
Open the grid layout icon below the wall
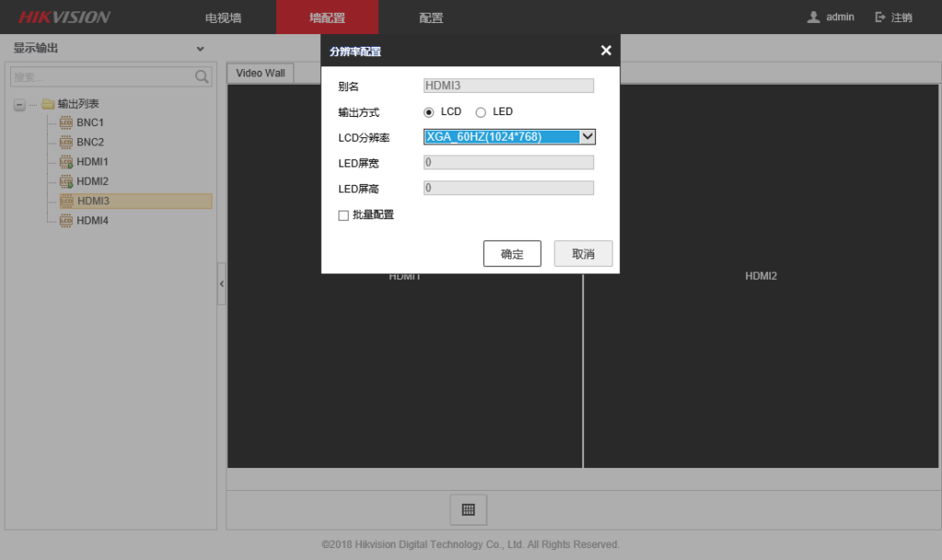click(468, 509)
